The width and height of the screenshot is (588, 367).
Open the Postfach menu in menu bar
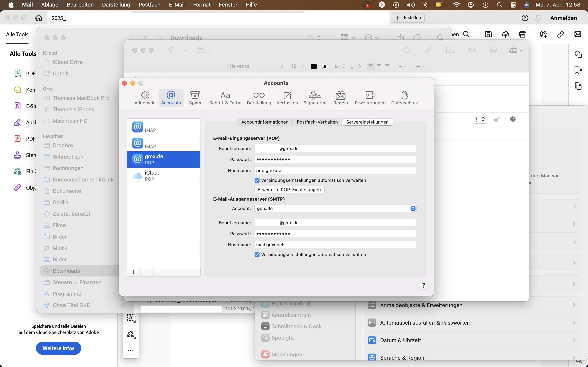(x=149, y=5)
